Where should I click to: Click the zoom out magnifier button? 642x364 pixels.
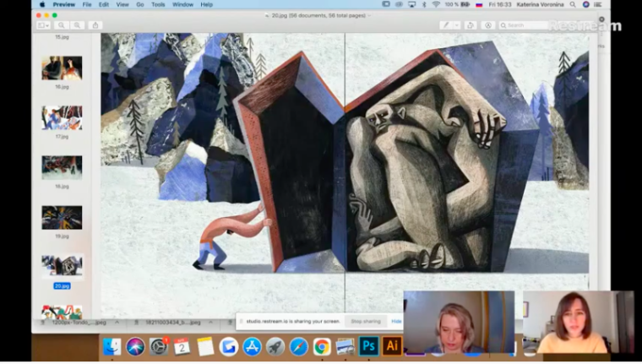click(63, 25)
